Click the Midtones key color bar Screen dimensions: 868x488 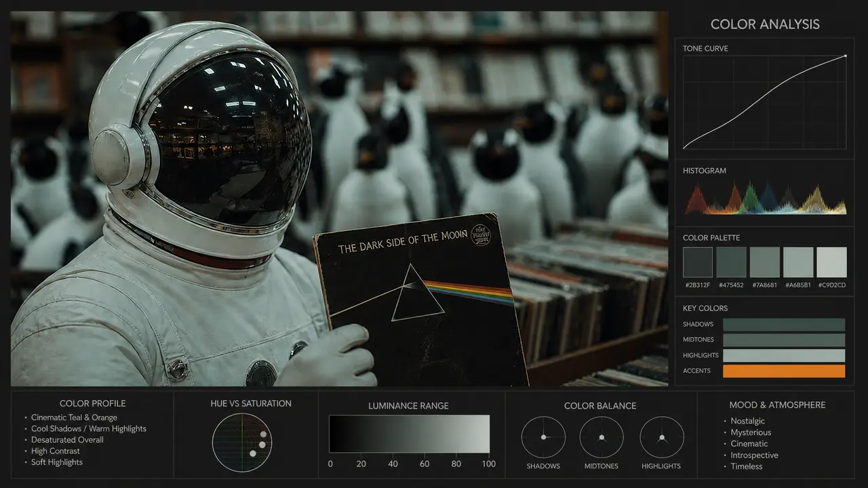tap(784, 340)
